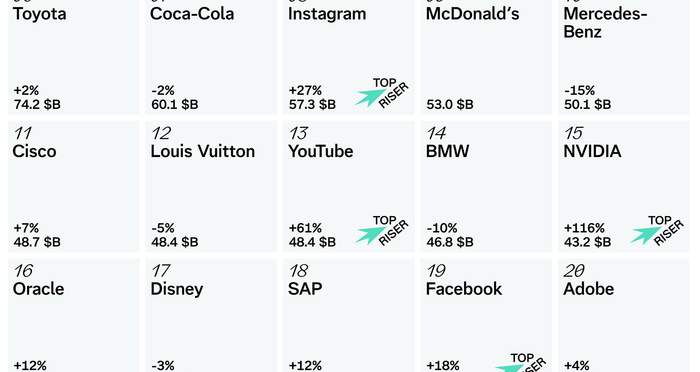Select the Oracle brand tile

tap(74, 315)
